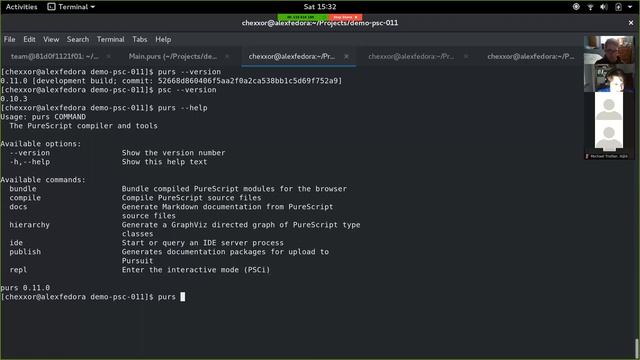Screen dimensions: 640x360
Task: Switch to the team@81d0f1121f01 tab
Action: 55,56
